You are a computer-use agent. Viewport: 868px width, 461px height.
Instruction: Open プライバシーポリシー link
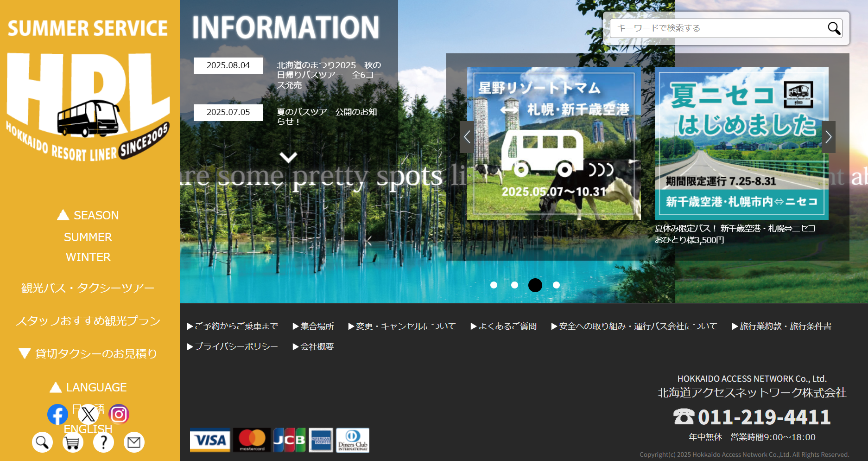[232, 346]
